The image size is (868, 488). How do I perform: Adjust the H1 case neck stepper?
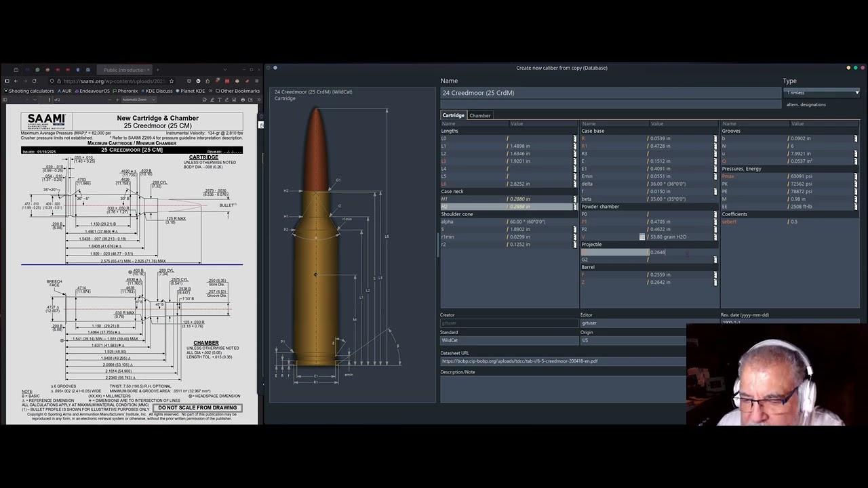[575, 199]
